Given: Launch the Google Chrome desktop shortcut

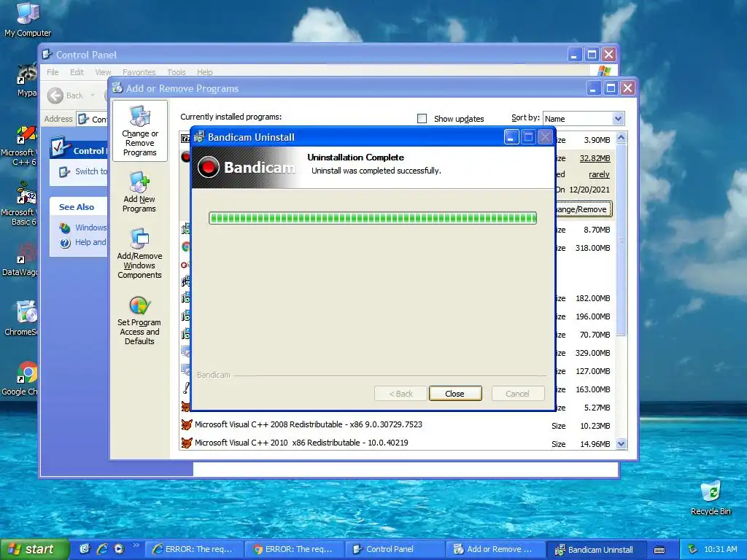Looking at the screenshot, I should pyautogui.click(x=20, y=378).
